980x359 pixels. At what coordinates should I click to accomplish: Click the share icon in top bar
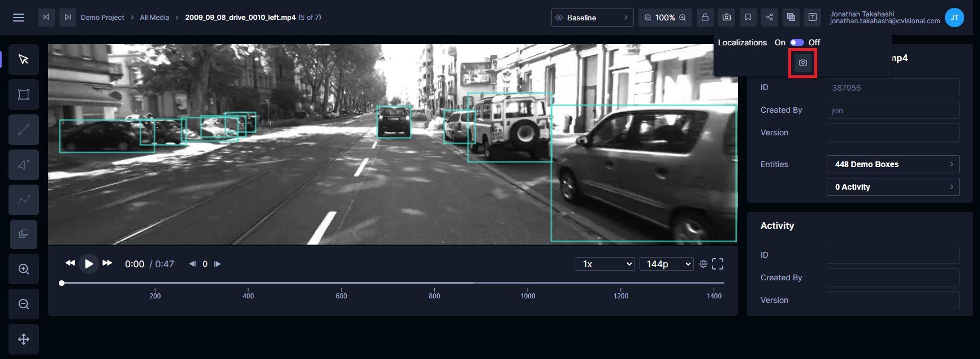[x=770, y=18]
